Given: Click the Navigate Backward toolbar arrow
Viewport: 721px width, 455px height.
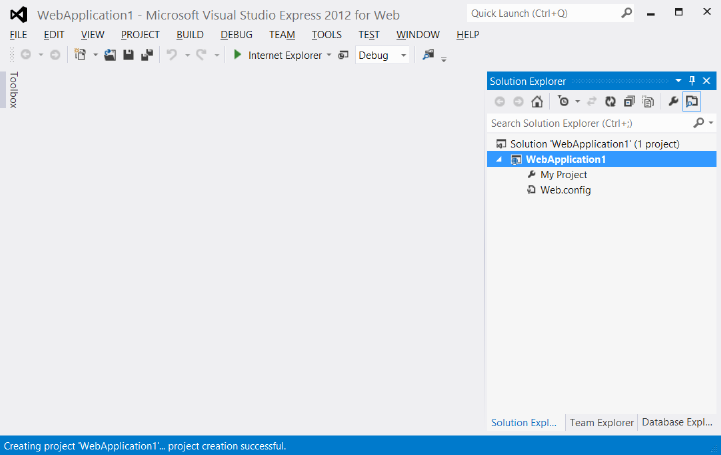Looking at the screenshot, I should point(26,55).
